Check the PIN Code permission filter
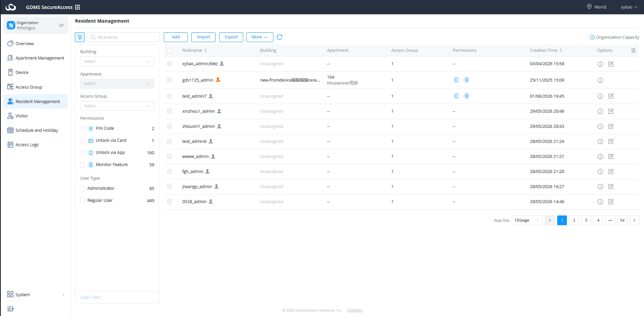Screen dimensions: 644x316 pyautogui.click(x=83, y=129)
